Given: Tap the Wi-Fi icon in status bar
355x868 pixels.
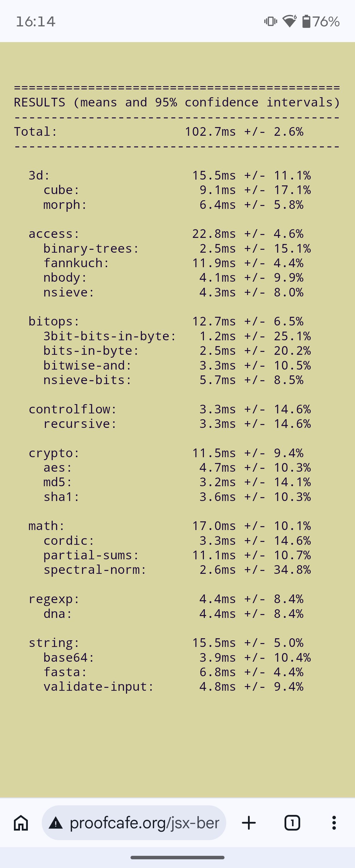Looking at the screenshot, I should [x=289, y=21].
